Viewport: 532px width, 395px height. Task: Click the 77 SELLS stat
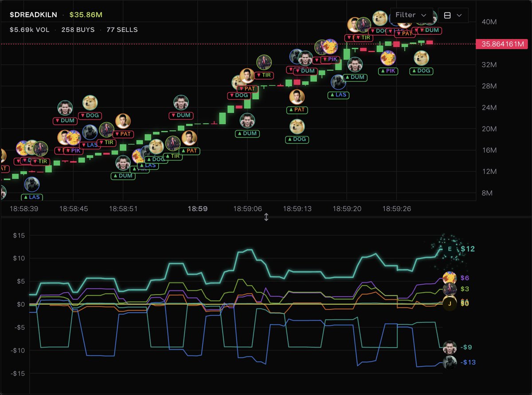[x=122, y=30]
